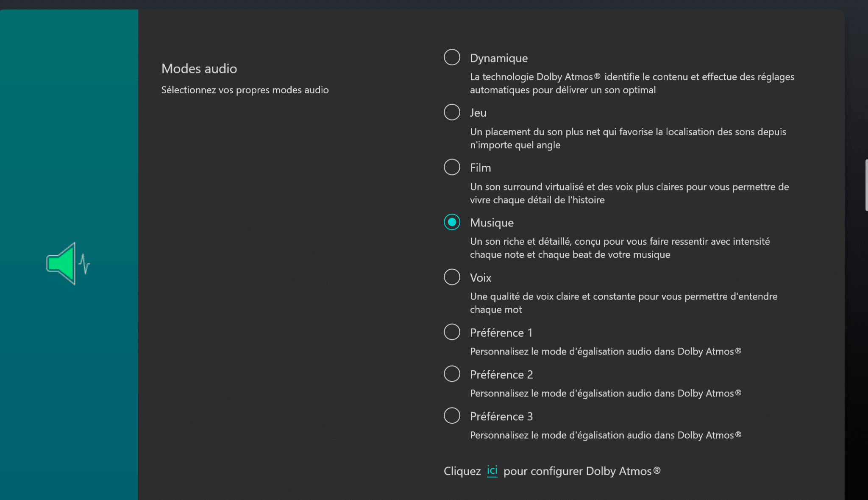Click the Film description about son surround virtualisé
This screenshot has height=500, width=868.
pos(629,193)
